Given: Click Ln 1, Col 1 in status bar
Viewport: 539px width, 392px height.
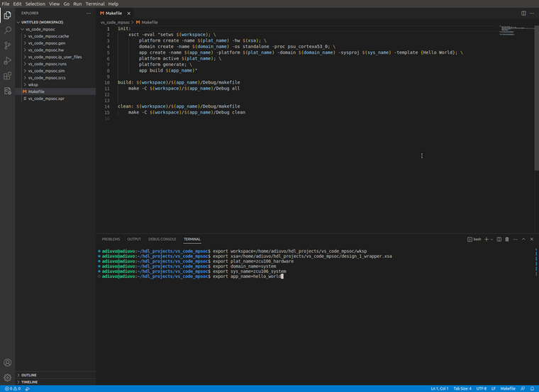Looking at the screenshot, I should [440, 388].
